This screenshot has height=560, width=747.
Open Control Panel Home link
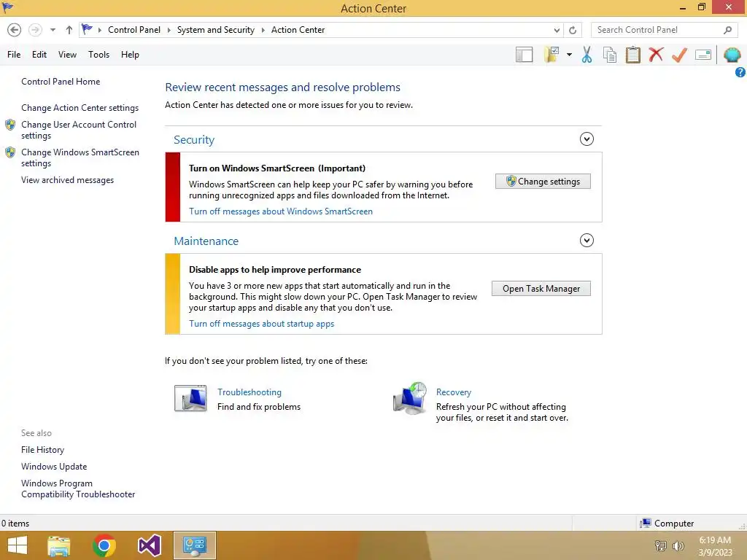click(61, 82)
